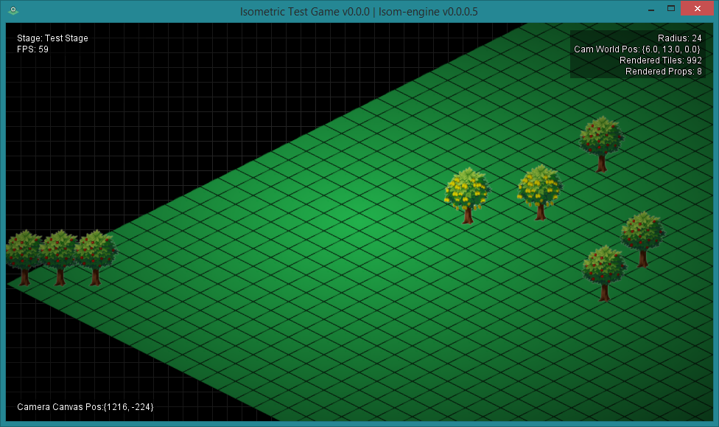This screenshot has width=719, height=427.
Task: Click the 'Cam World Pos: {6.0, 13.0, 0.0}' text
Action: [637, 49]
